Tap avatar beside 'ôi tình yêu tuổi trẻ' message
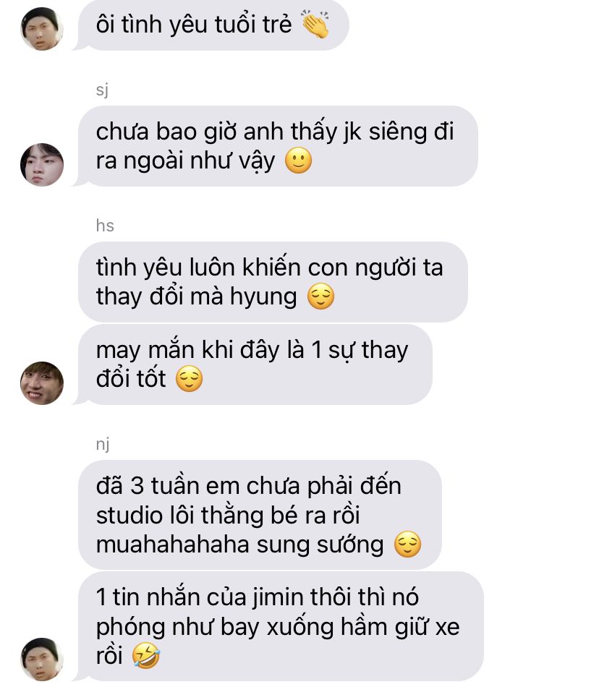 [41, 29]
